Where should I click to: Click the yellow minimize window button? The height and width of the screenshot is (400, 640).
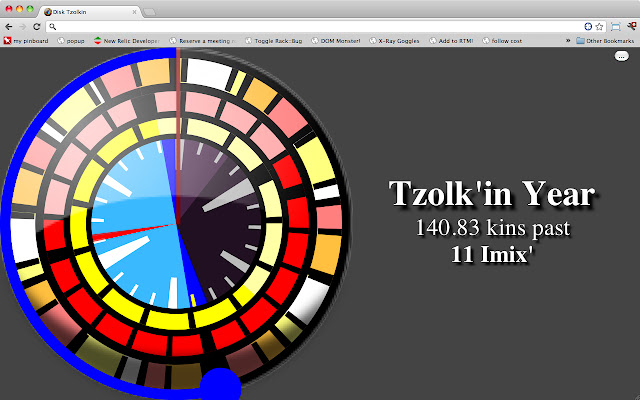19,9
